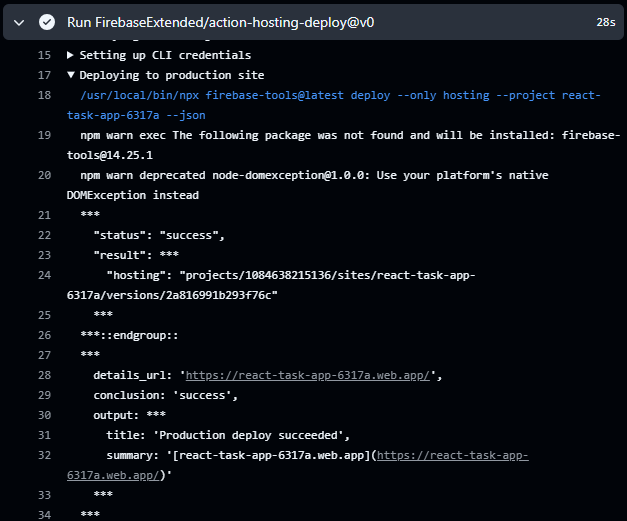Open details_url react-task-app-6317a.web.app link
627x521 pixels.
[308, 375]
